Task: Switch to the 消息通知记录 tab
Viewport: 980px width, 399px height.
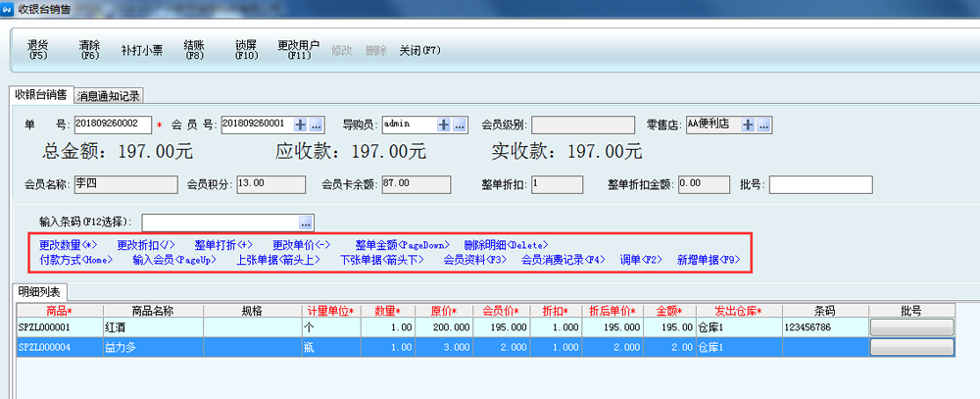Action: tap(109, 96)
